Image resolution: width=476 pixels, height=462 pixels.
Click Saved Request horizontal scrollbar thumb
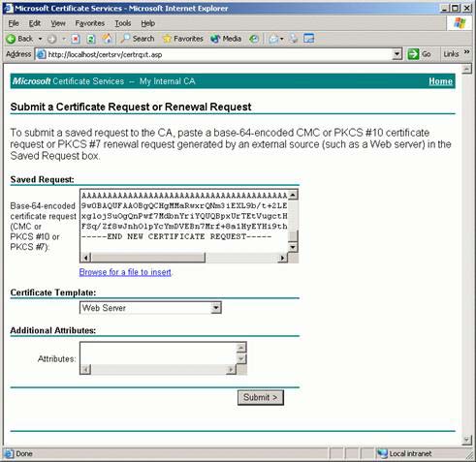[148, 258]
